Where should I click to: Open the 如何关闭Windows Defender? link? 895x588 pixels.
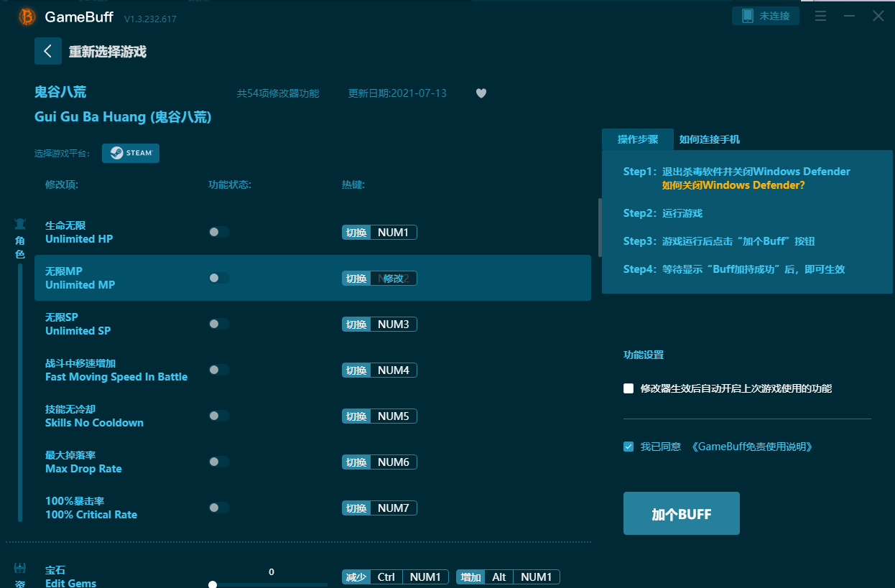point(733,185)
